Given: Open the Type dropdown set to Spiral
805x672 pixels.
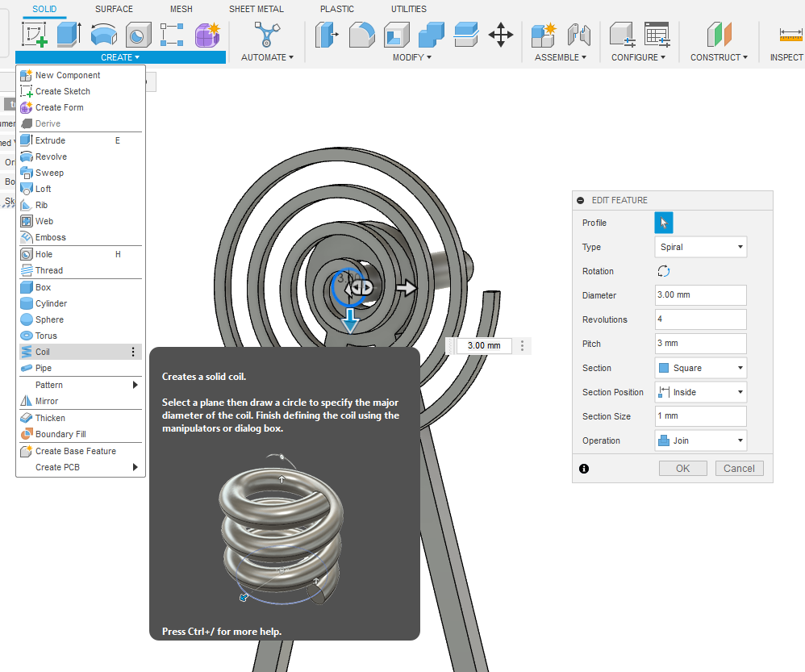Looking at the screenshot, I should click(x=700, y=247).
